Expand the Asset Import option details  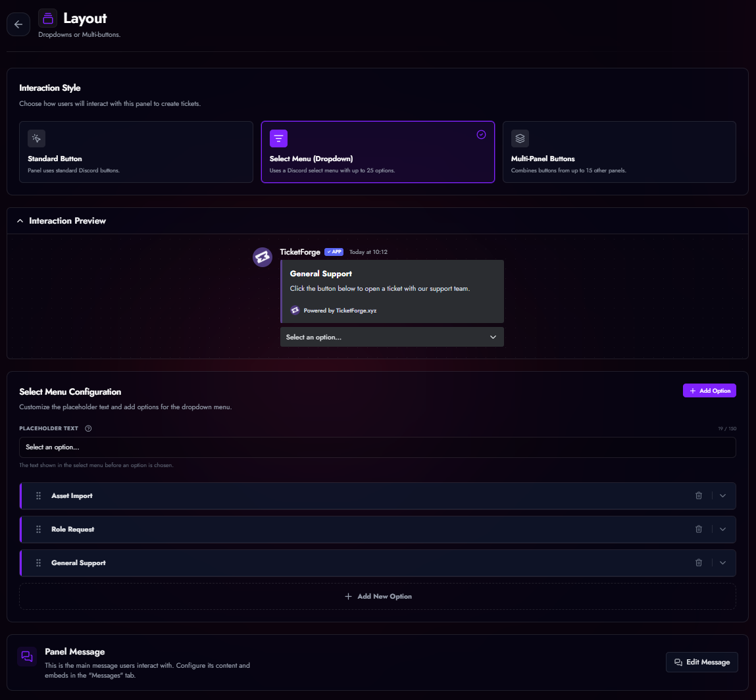tap(722, 495)
